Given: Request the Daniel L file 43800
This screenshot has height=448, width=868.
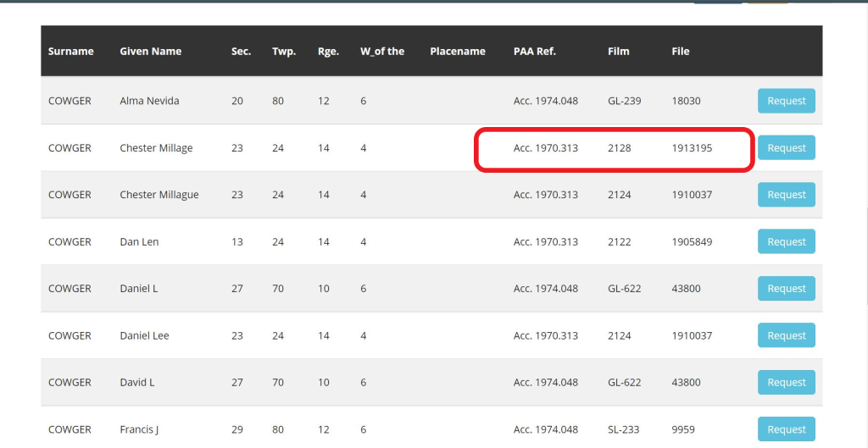Looking at the screenshot, I should [x=786, y=289].
